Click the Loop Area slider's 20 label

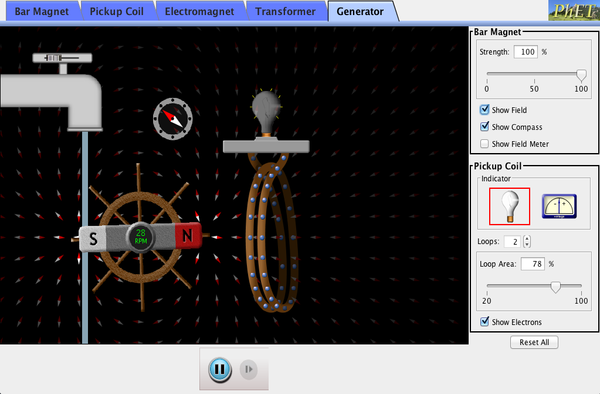(487, 301)
